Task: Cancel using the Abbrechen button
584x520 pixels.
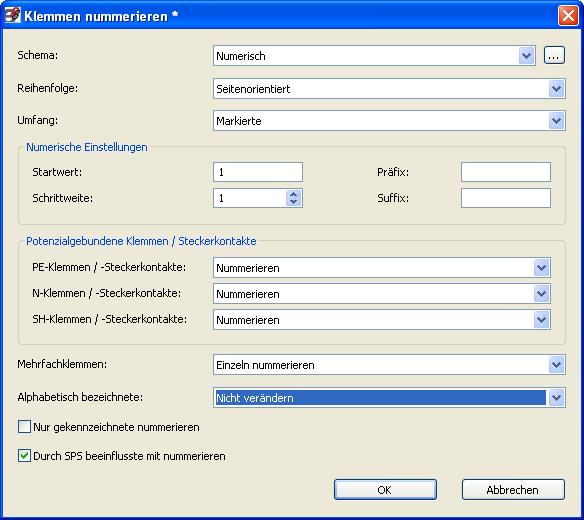Action: tap(513, 489)
